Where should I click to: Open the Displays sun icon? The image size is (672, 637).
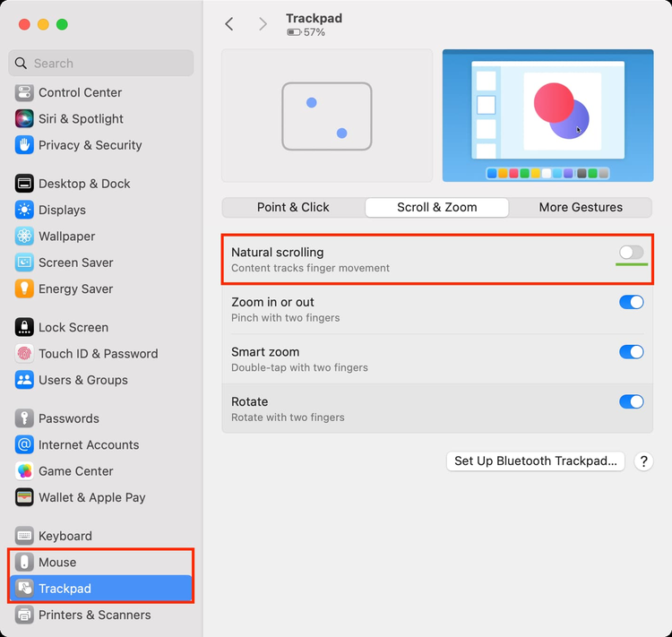[x=24, y=210]
